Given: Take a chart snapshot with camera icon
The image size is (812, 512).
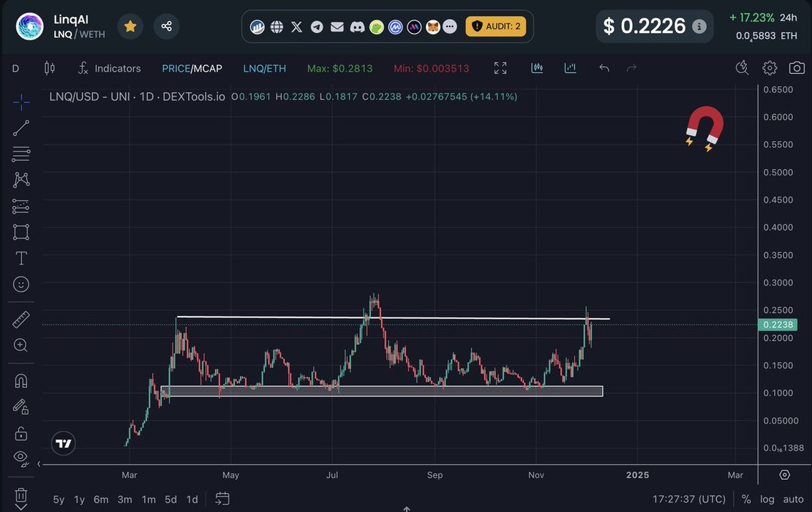Looking at the screenshot, I should click(797, 68).
